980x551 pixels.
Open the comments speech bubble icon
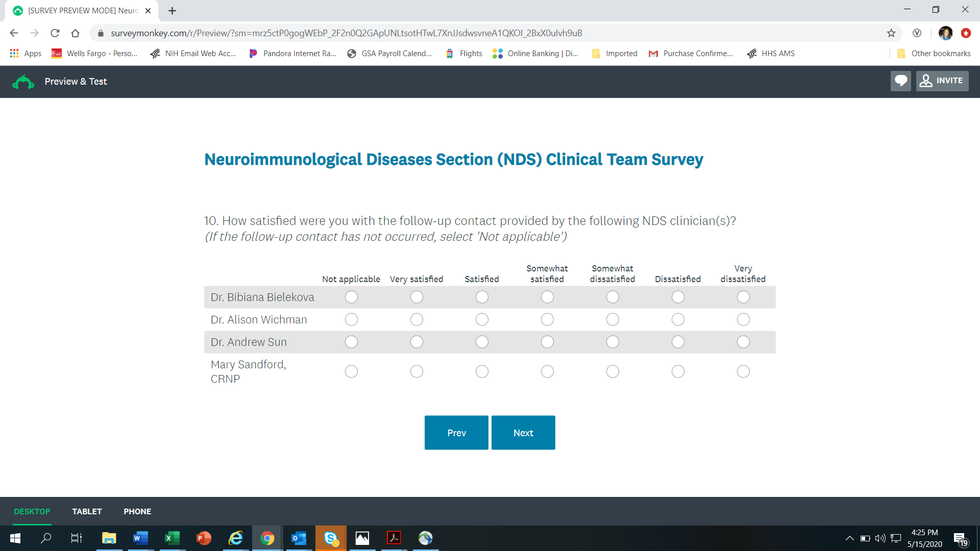tap(900, 81)
